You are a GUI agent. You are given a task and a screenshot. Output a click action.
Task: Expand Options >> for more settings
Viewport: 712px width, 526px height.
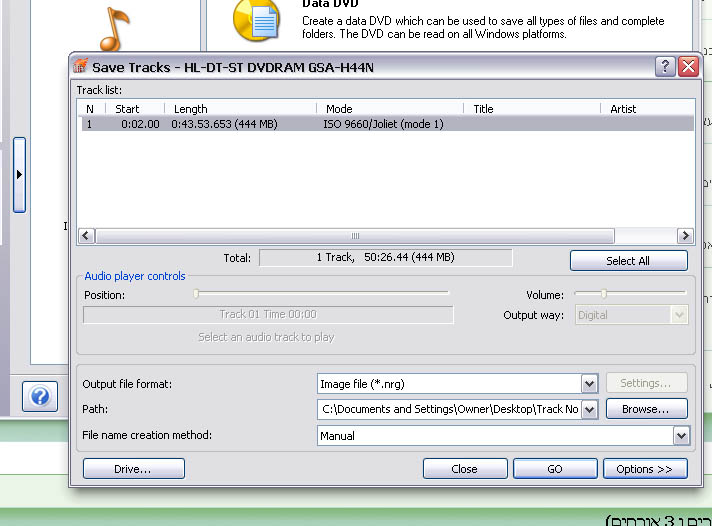coord(645,469)
